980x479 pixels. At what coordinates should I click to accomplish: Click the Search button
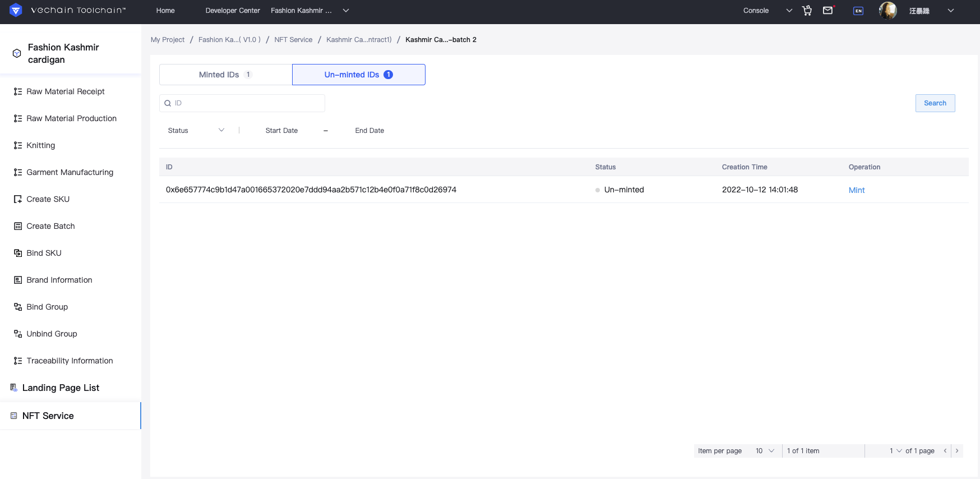pos(935,103)
